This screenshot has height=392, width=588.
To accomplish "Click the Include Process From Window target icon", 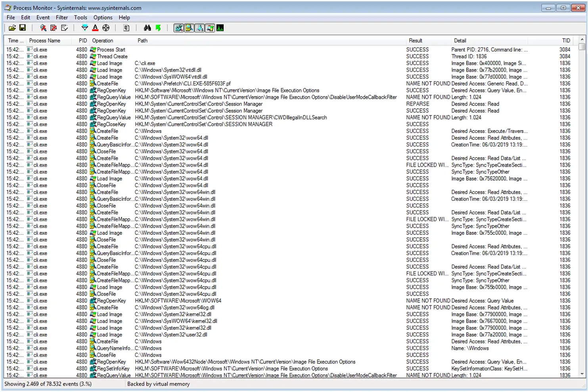I will pyautogui.click(x=106, y=28).
